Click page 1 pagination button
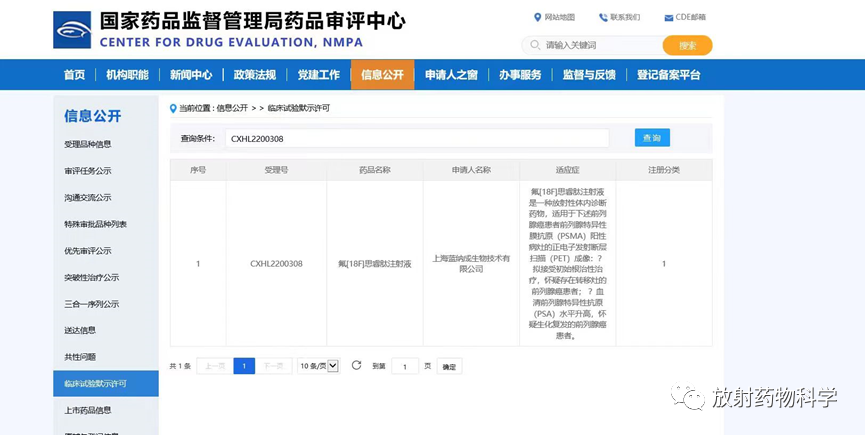865x435 pixels. 244,366
